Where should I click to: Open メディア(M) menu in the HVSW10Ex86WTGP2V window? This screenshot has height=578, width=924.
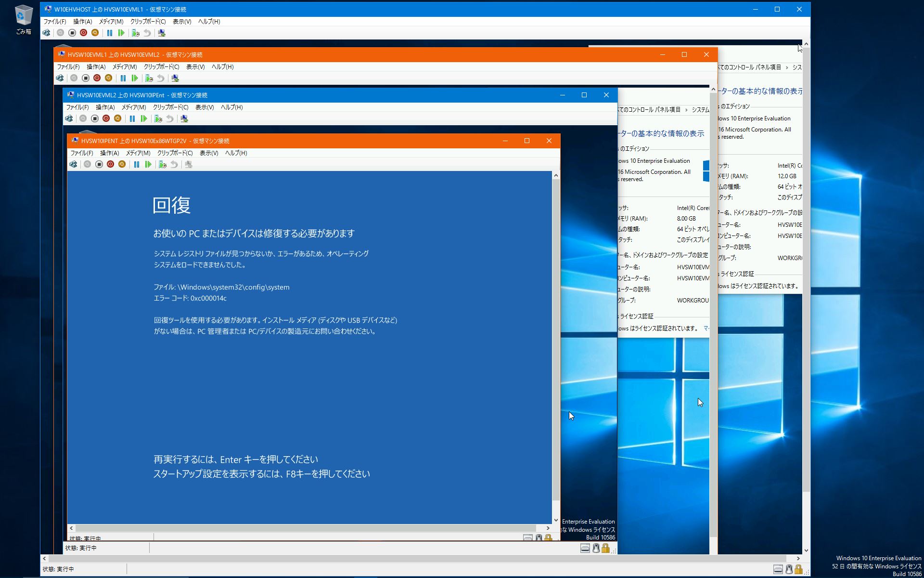pos(138,153)
